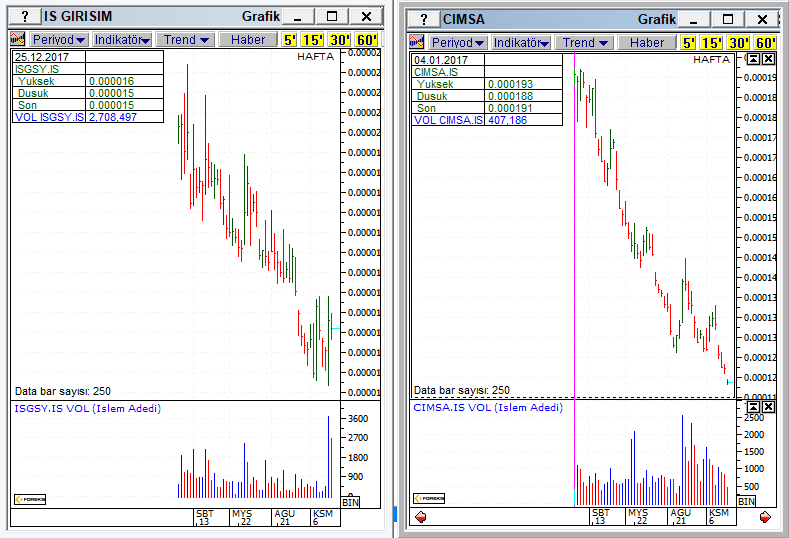Click BIN label in IS GIRISIM volume pane
Image resolution: width=789 pixels, height=538 pixels.
[351, 502]
